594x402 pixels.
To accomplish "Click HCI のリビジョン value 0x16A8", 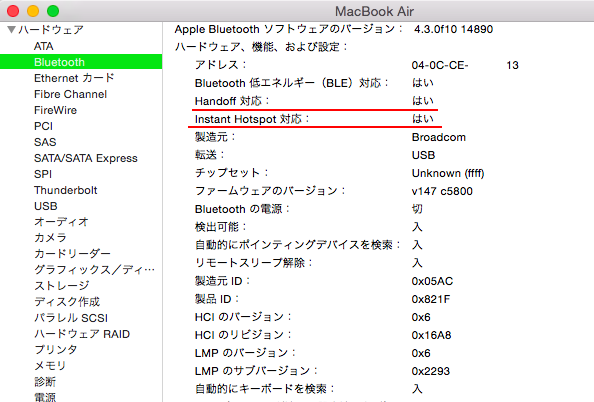I will pos(431,335).
